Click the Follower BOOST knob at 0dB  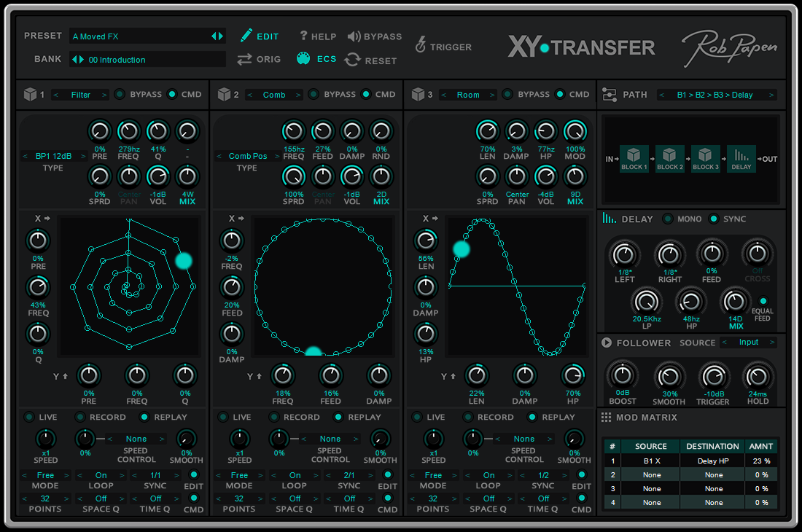coord(622,375)
